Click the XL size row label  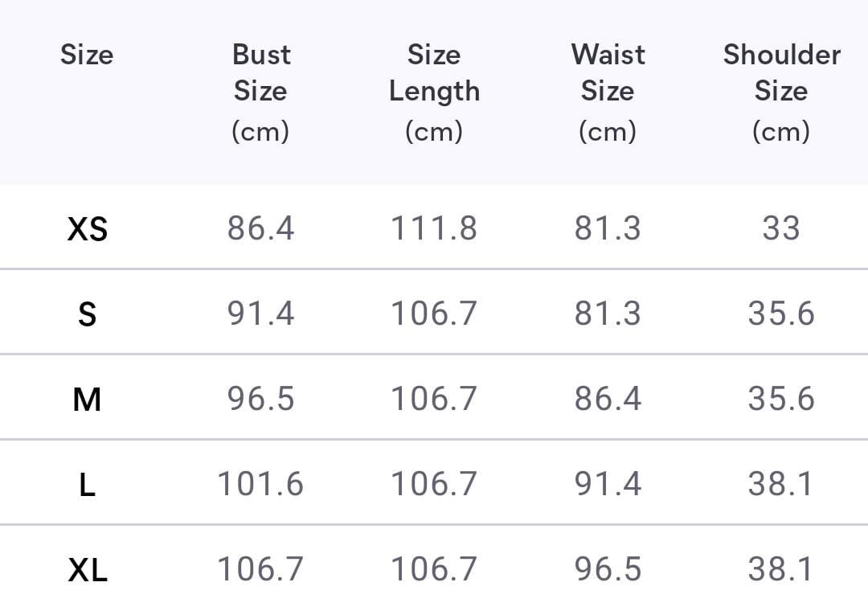87,570
